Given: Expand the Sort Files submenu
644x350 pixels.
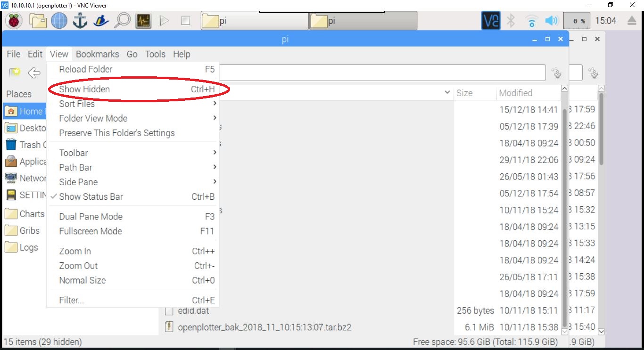Looking at the screenshot, I should coord(77,104).
